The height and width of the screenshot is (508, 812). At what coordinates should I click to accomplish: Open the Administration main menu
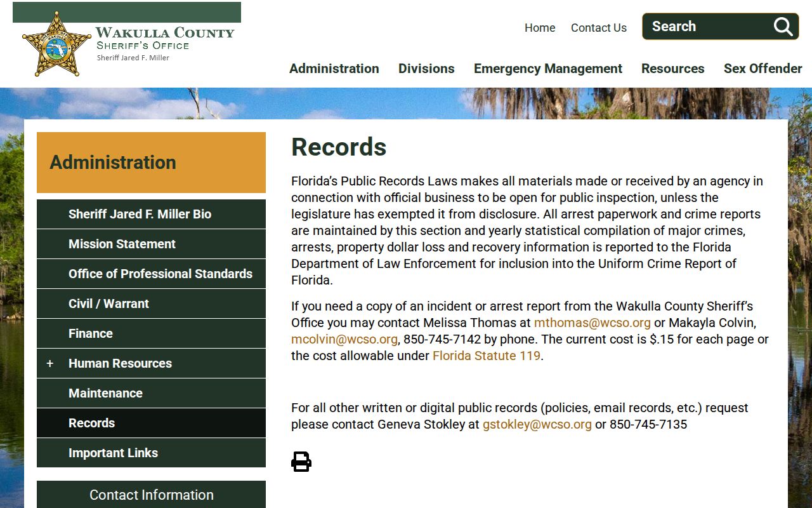click(x=334, y=69)
